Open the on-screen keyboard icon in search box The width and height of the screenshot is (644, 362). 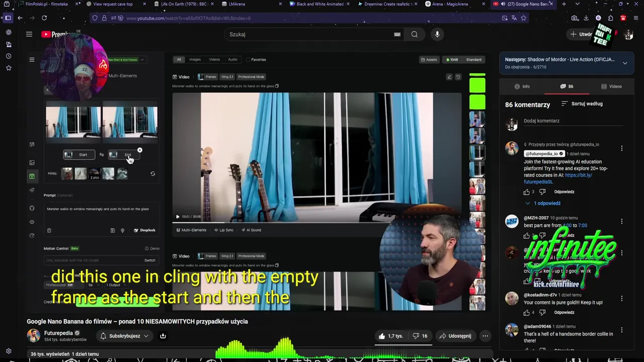pos(397,34)
